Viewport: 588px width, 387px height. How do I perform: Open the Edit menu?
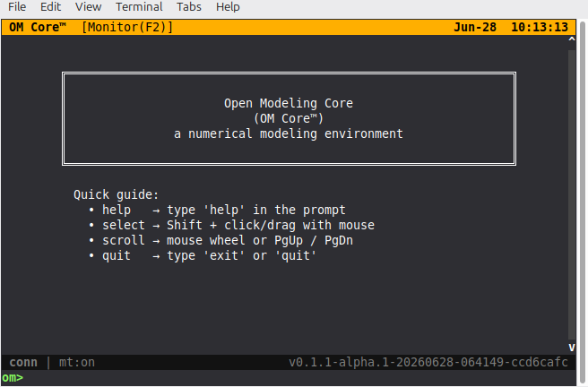50,7
